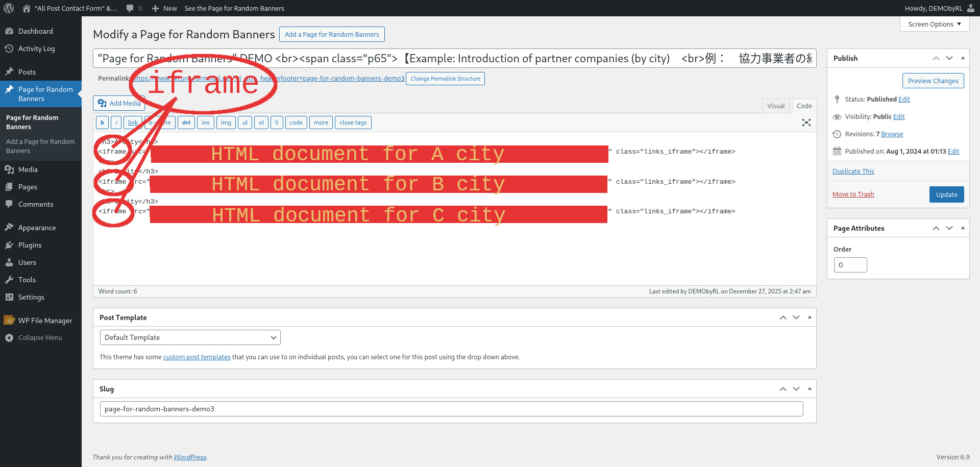Edit the page Order input field
The width and height of the screenshot is (980, 467).
pos(850,264)
